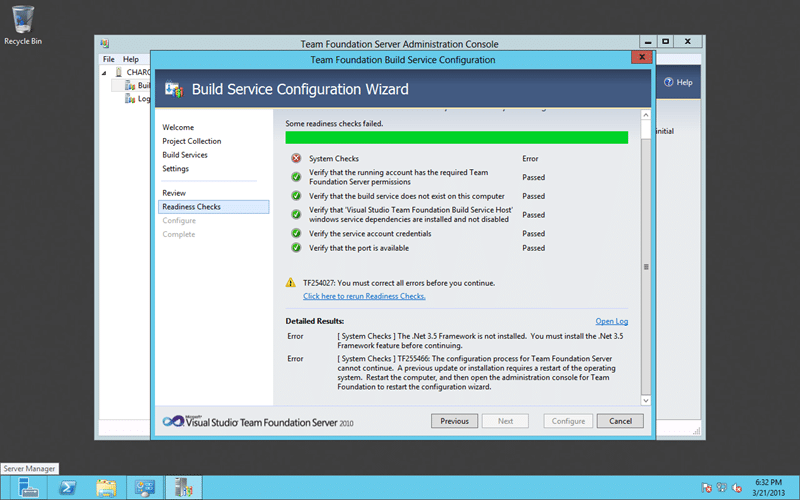Cancel the configuration wizard
The height and width of the screenshot is (500, 800).
pos(620,421)
